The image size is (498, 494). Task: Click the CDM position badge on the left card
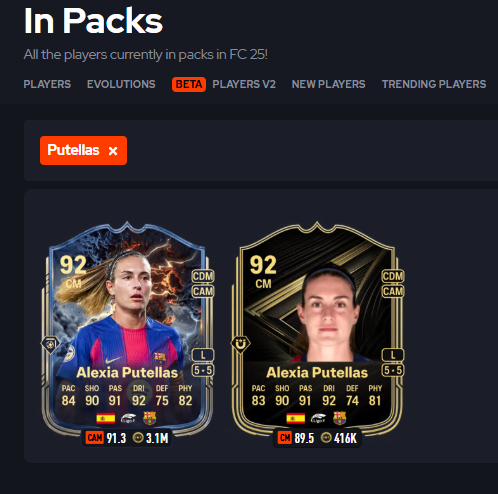click(x=203, y=276)
